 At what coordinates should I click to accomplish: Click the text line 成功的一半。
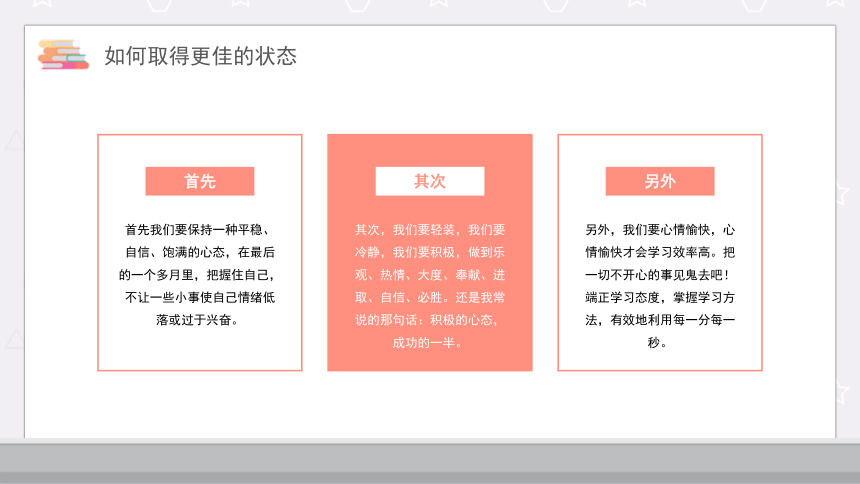[x=428, y=342]
